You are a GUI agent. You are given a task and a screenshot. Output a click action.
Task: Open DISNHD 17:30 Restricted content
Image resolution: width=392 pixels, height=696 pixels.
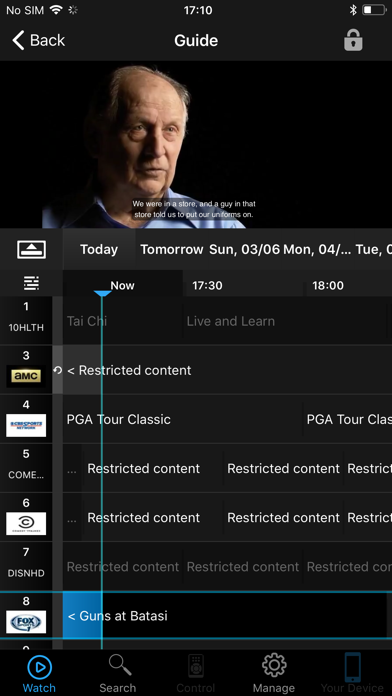click(243, 567)
